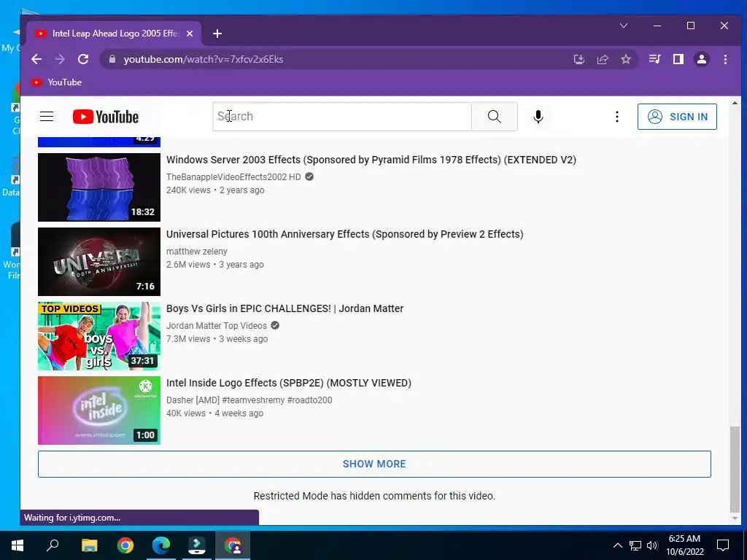The height and width of the screenshot is (560, 747).
Task: Open the YouTube hamburger guide menu
Action: [x=47, y=117]
